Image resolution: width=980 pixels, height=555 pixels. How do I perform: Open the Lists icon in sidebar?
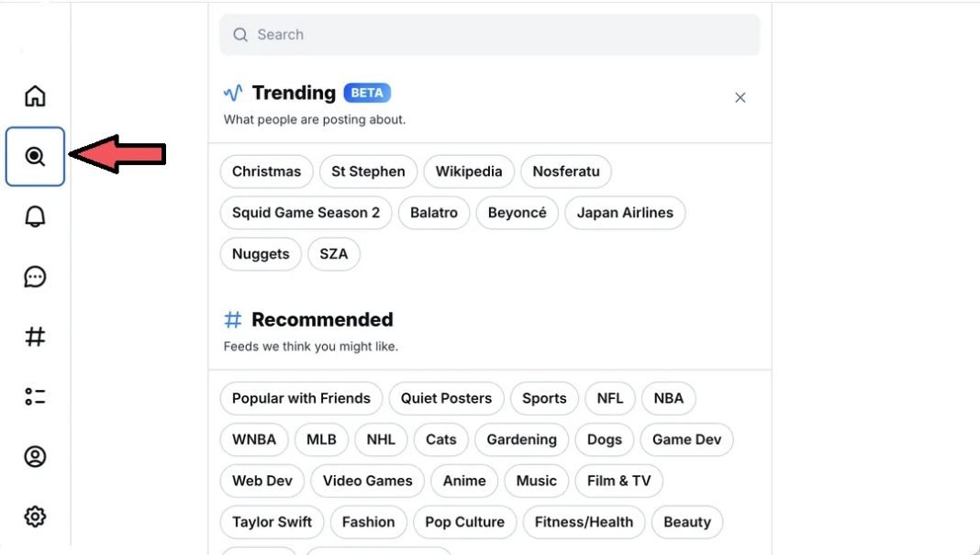pos(35,396)
